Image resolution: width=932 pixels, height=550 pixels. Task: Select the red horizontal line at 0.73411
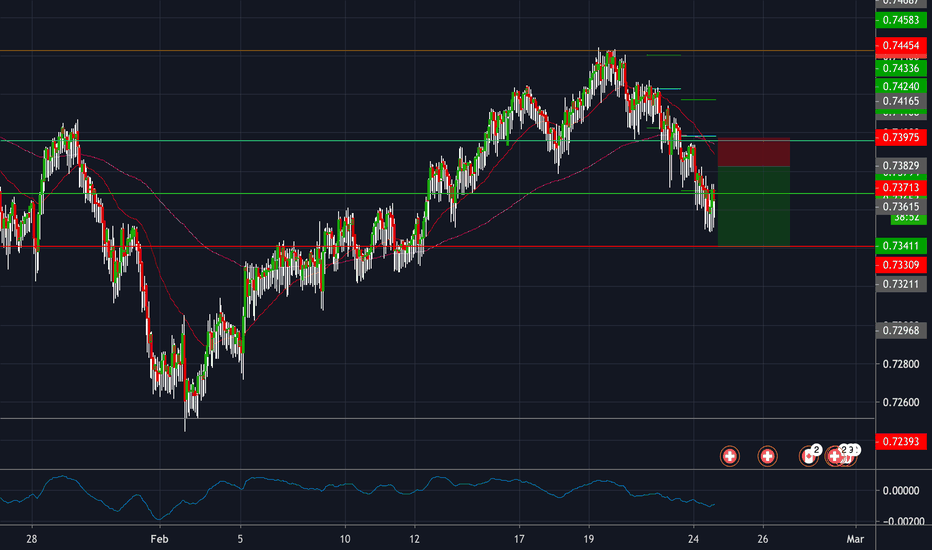[x=437, y=246]
